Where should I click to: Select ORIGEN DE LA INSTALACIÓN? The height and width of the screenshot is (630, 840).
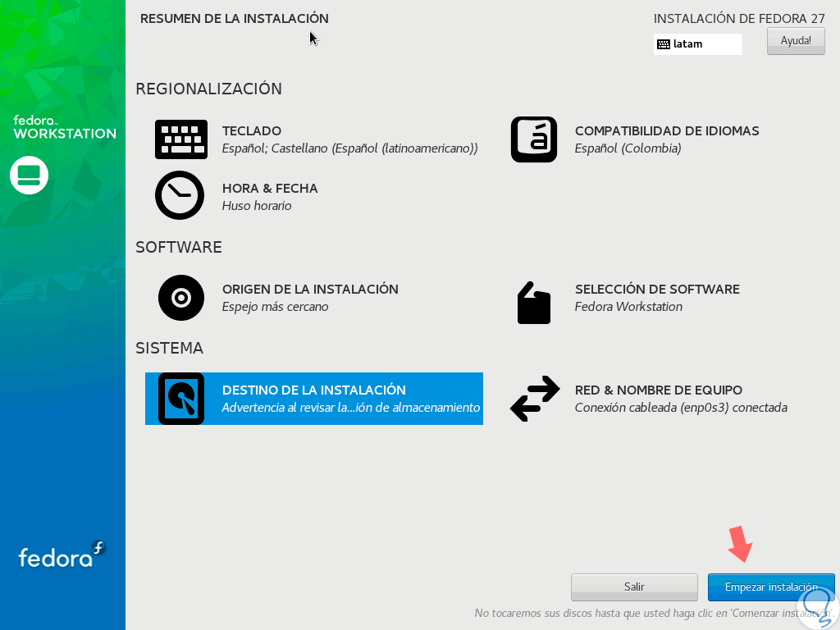(x=310, y=290)
